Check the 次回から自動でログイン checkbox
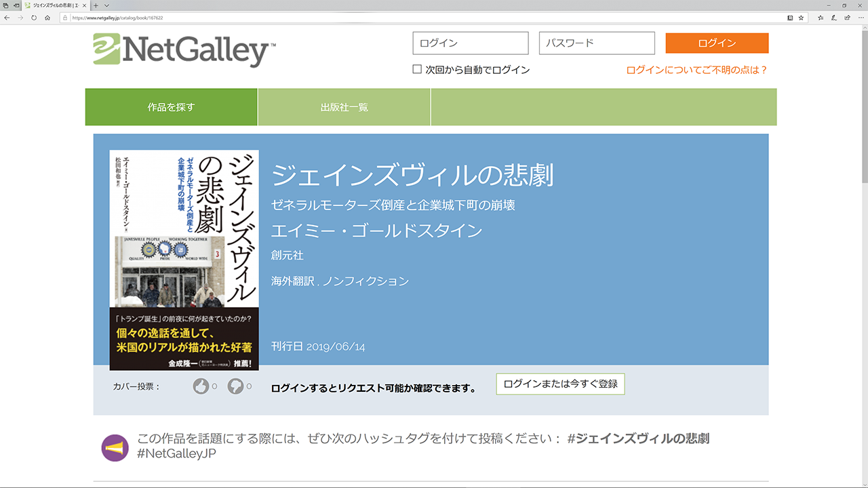Viewport: 868px width, 488px height. click(417, 69)
